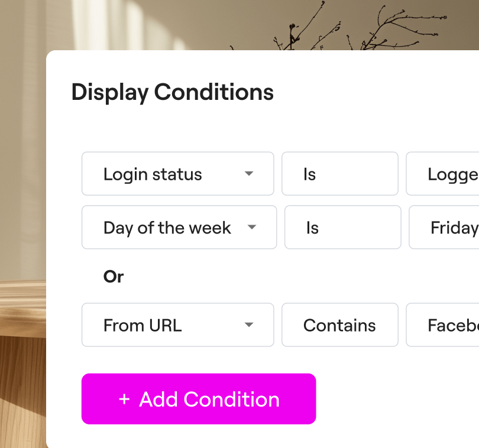This screenshot has width=479, height=448.
Task: Open the Contains operator field
Action: coord(339,325)
